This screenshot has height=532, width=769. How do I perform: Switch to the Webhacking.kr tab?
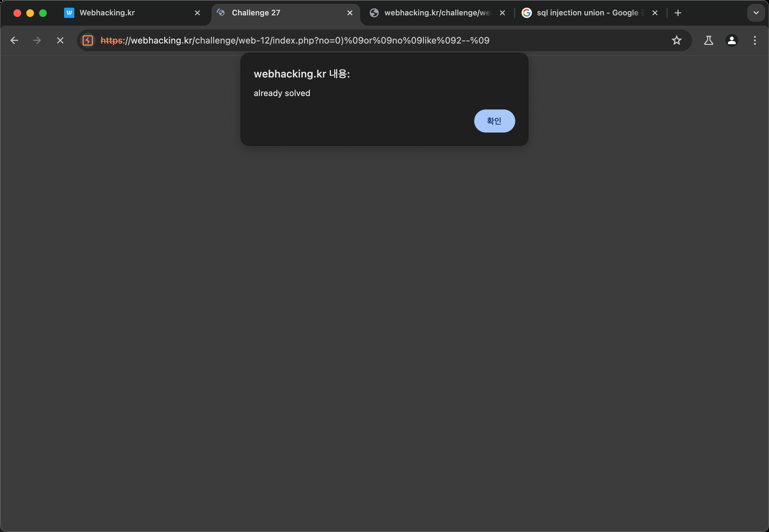pyautogui.click(x=127, y=13)
